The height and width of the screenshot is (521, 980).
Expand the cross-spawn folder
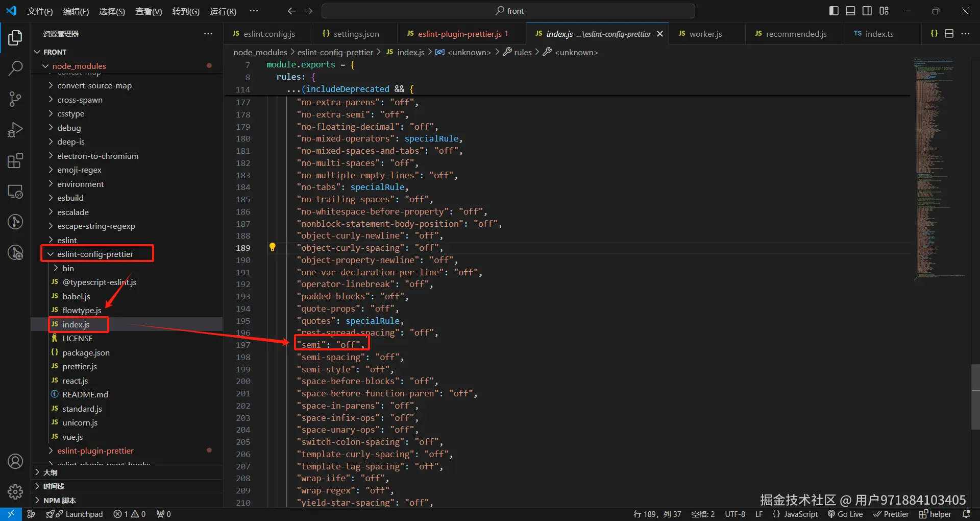tap(127, 100)
